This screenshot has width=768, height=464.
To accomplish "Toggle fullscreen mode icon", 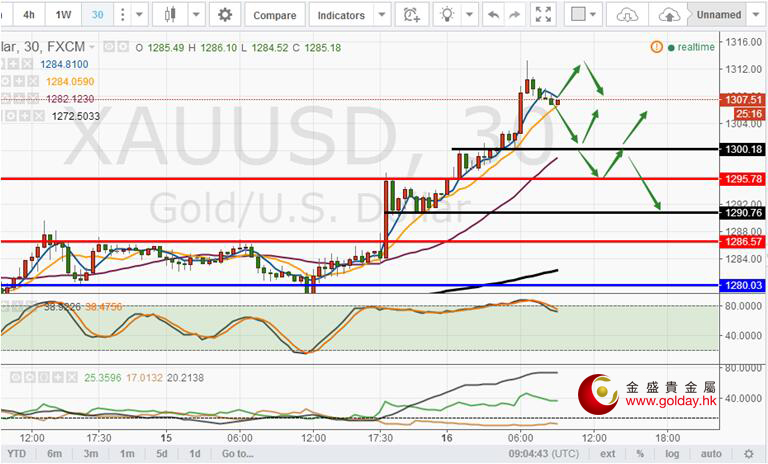I will pos(543,15).
